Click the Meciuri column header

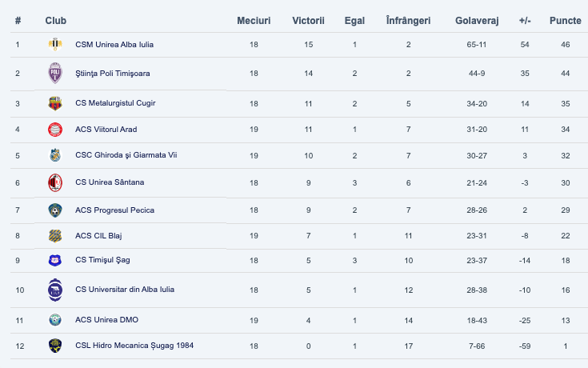(x=254, y=19)
